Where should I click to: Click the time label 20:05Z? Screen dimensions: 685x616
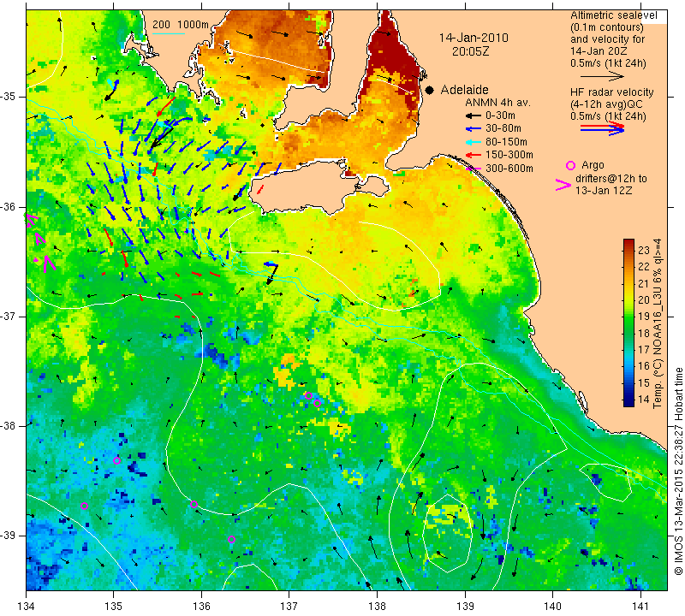470,51
